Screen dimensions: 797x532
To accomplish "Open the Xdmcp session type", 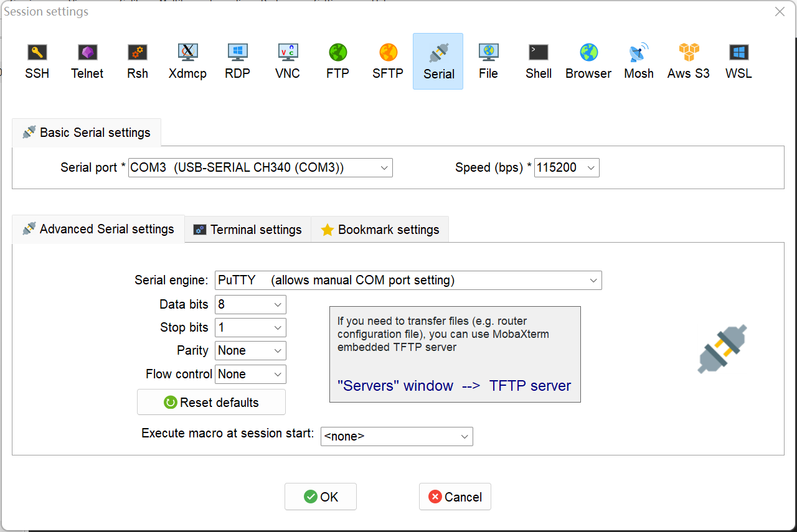I will (187, 62).
